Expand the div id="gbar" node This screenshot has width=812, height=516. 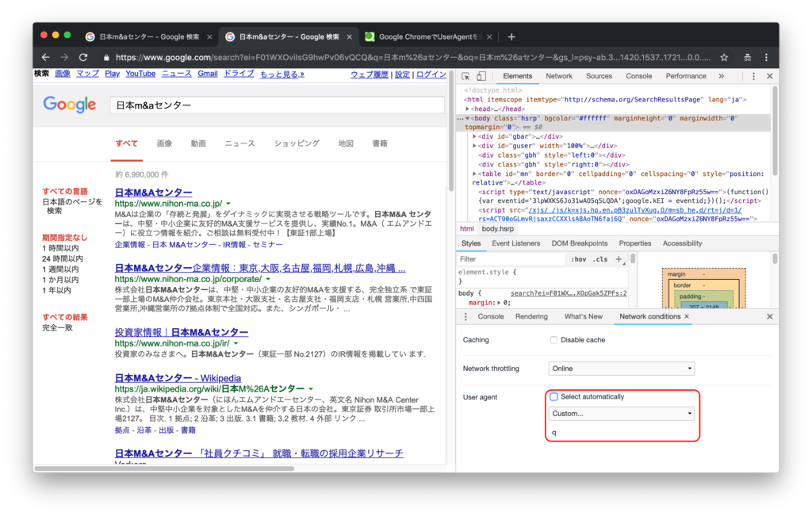[x=474, y=136]
